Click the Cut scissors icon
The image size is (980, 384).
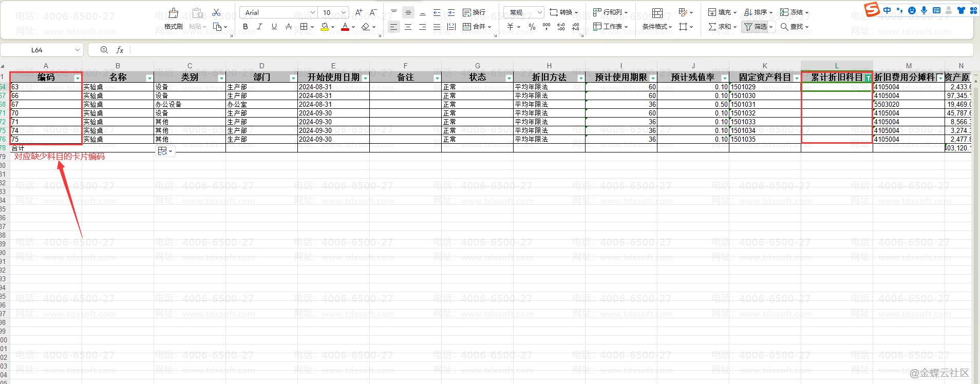(x=216, y=12)
